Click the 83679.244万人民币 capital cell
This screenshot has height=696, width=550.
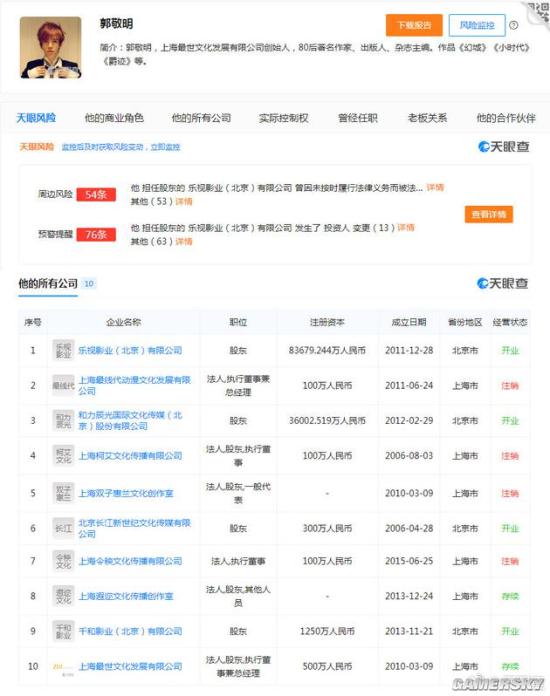[x=327, y=350]
